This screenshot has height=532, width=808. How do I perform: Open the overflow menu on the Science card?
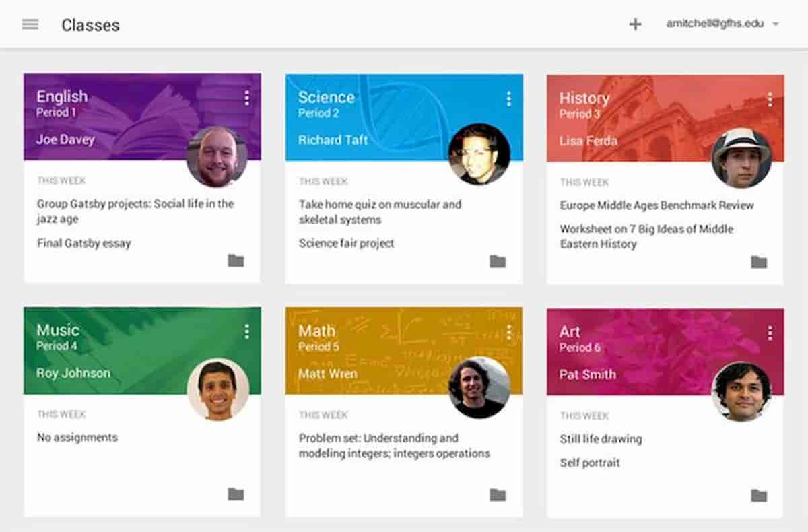pyautogui.click(x=508, y=98)
